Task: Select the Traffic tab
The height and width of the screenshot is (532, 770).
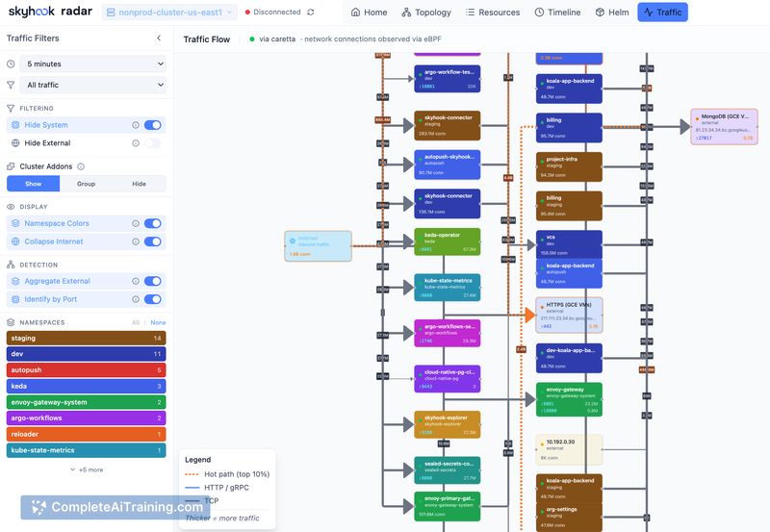Action: click(x=662, y=13)
